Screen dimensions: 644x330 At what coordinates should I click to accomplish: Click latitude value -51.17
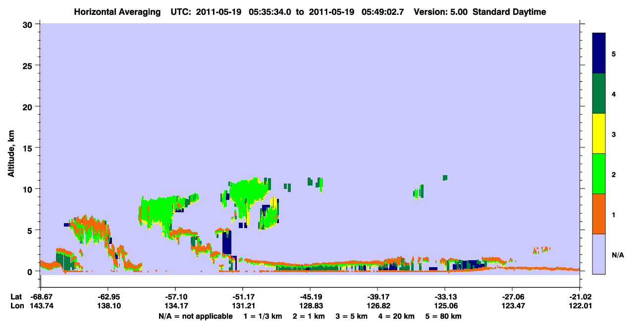point(243,297)
